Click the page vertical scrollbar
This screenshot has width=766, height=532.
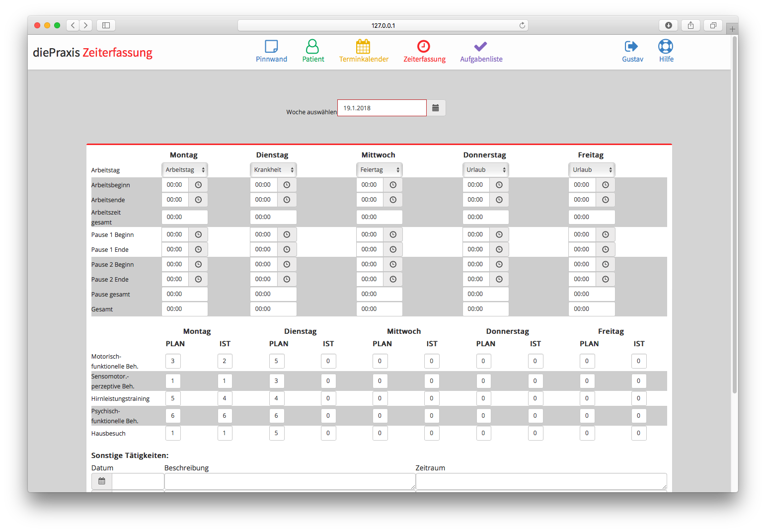tap(735, 214)
